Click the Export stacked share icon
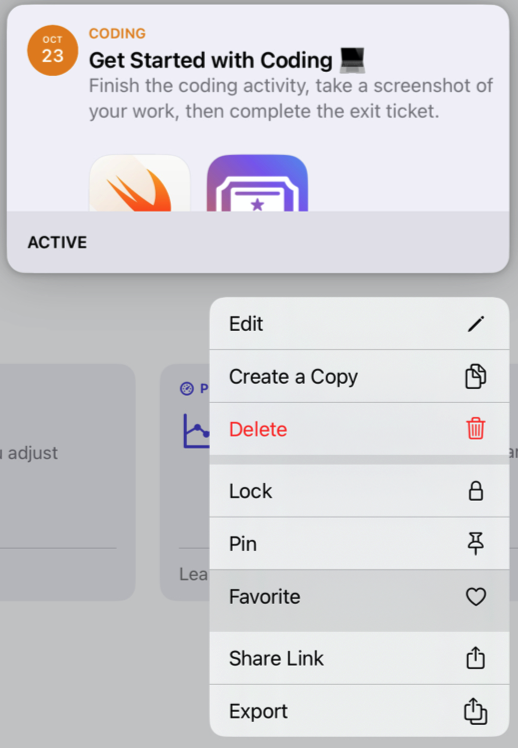Viewport: 518px width, 748px height. [x=476, y=711]
